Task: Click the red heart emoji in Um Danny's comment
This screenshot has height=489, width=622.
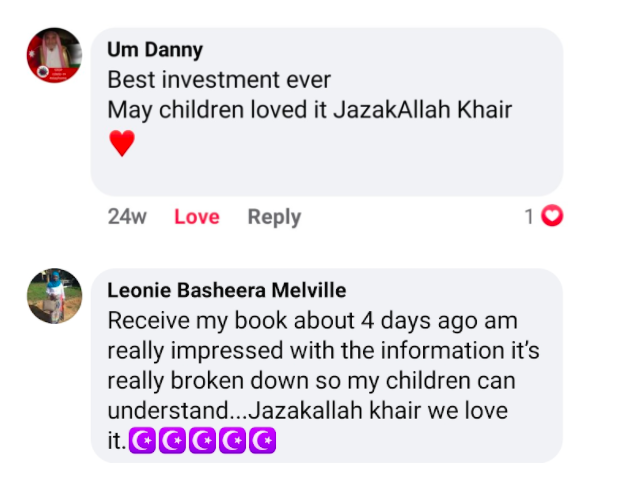Action: tap(122, 145)
